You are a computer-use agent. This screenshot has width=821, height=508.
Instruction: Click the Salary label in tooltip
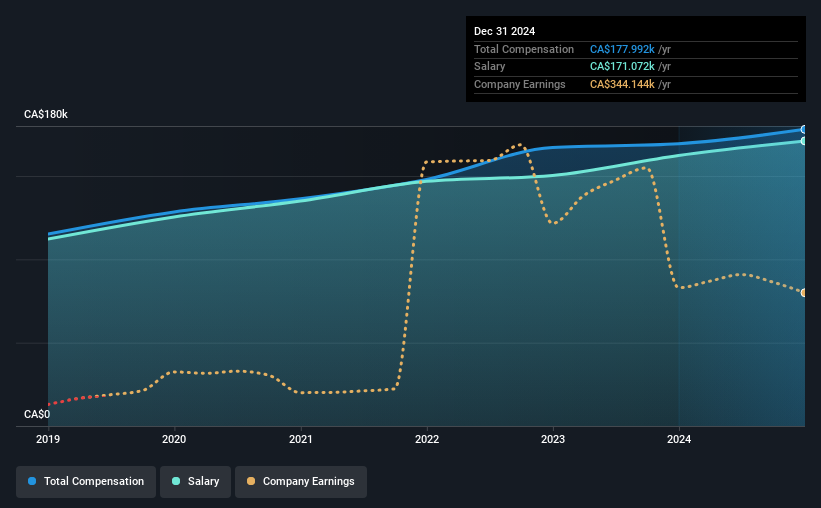pyautogui.click(x=490, y=67)
